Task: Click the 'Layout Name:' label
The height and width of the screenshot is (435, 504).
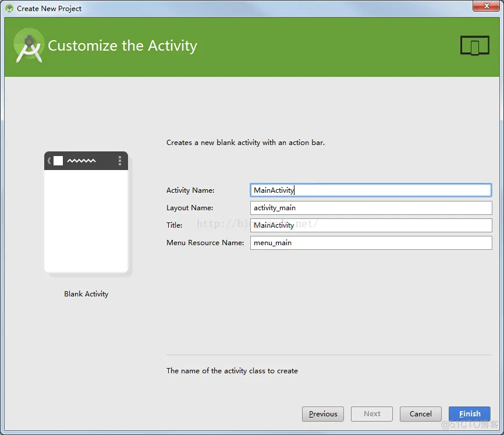Action: [x=190, y=208]
